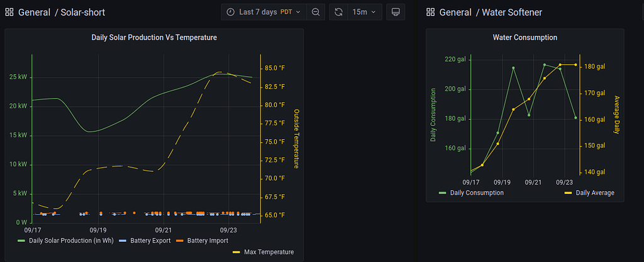
Task: Click the clock icon in the time picker
Action: (231, 12)
